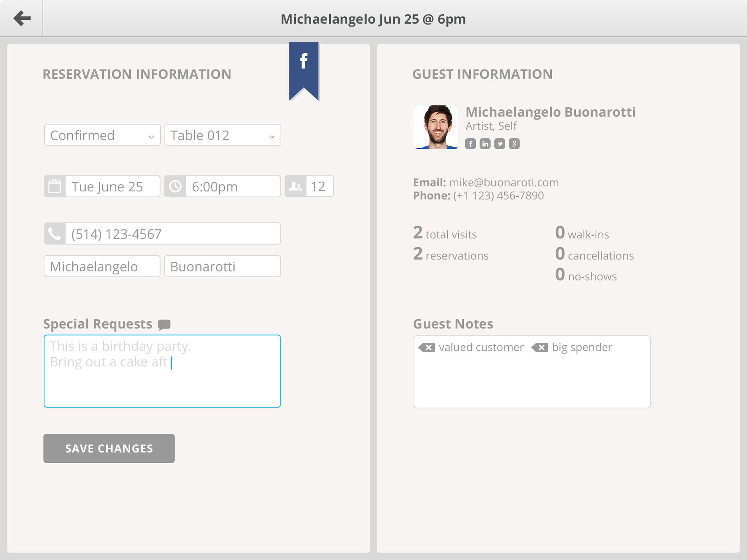Click the back arrow icon
Image resolution: width=747 pixels, height=560 pixels.
click(x=22, y=18)
